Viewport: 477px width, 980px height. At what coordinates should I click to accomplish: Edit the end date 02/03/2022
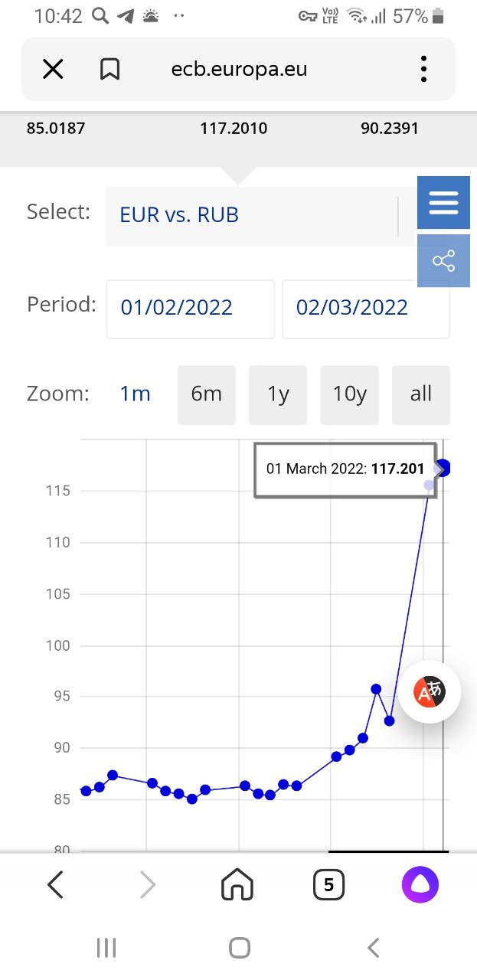(365, 308)
